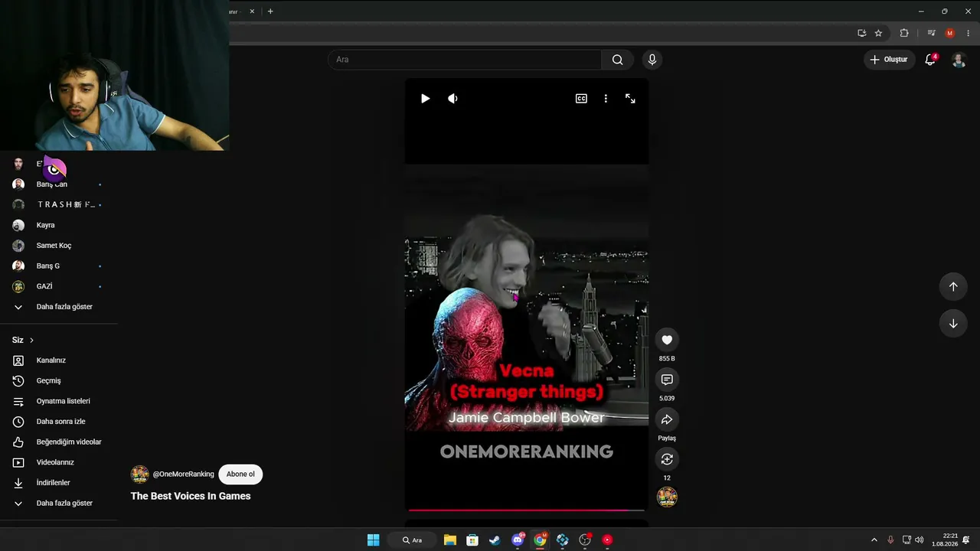
Task: Open the volume tray icon
Action: (919, 540)
